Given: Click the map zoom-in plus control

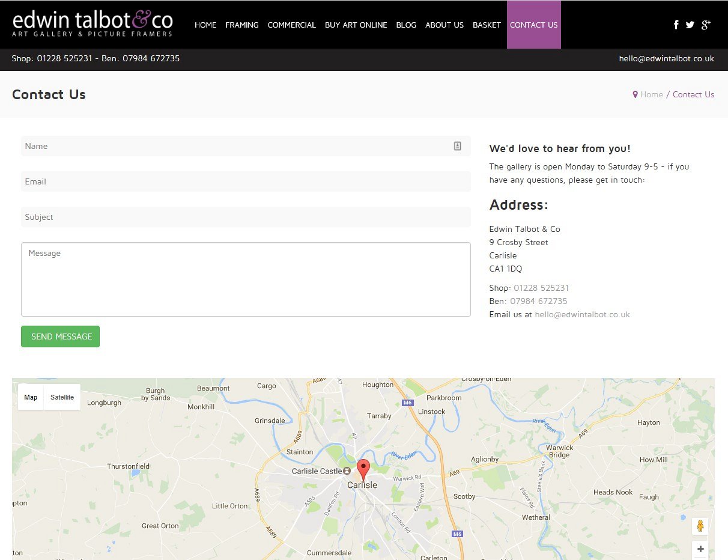Looking at the screenshot, I should (700, 549).
